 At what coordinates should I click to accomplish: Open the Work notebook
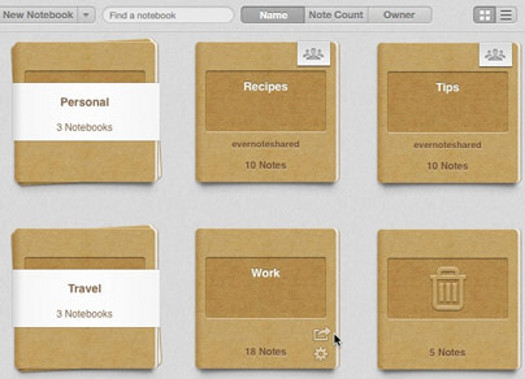click(266, 299)
